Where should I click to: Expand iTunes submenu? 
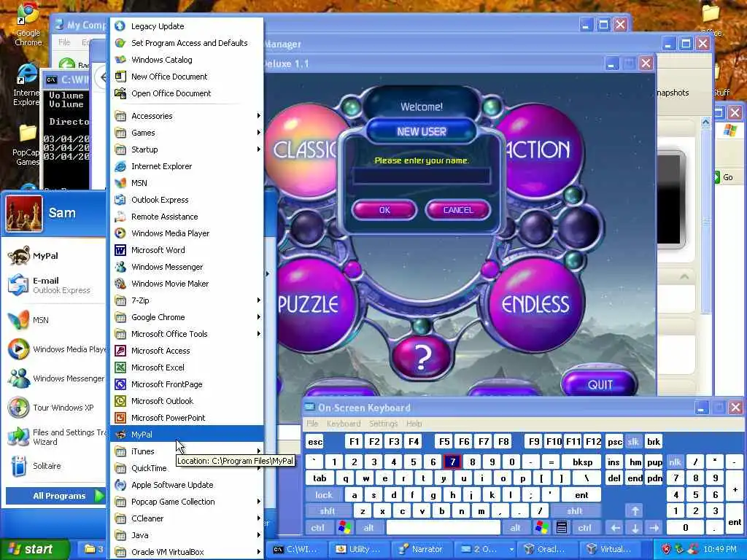coord(187,451)
